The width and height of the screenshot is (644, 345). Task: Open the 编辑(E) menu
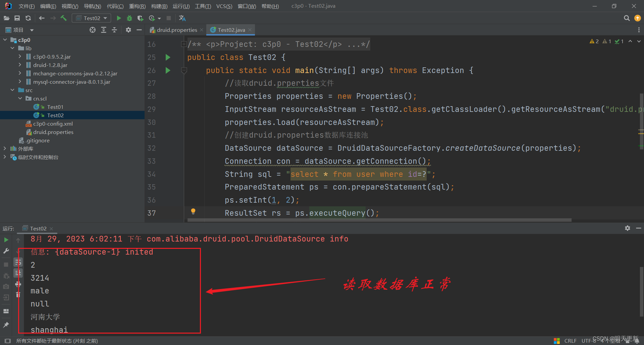pos(48,6)
